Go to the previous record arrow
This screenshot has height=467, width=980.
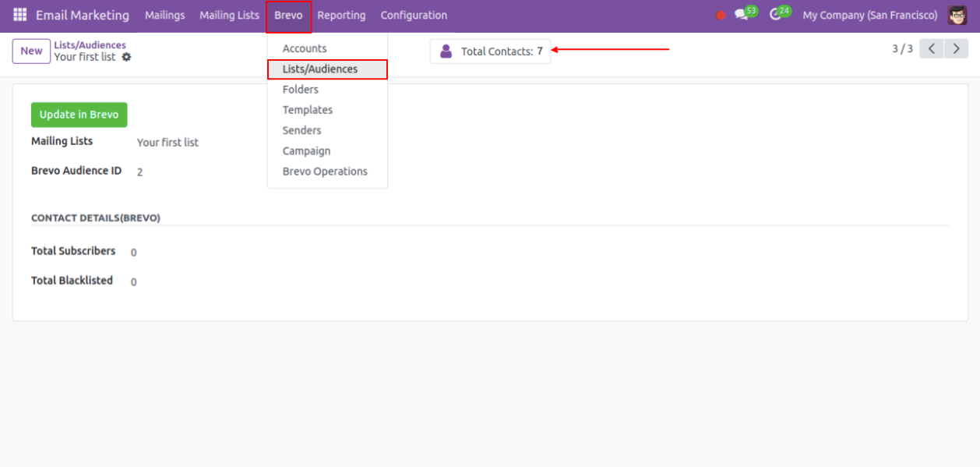(x=932, y=48)
